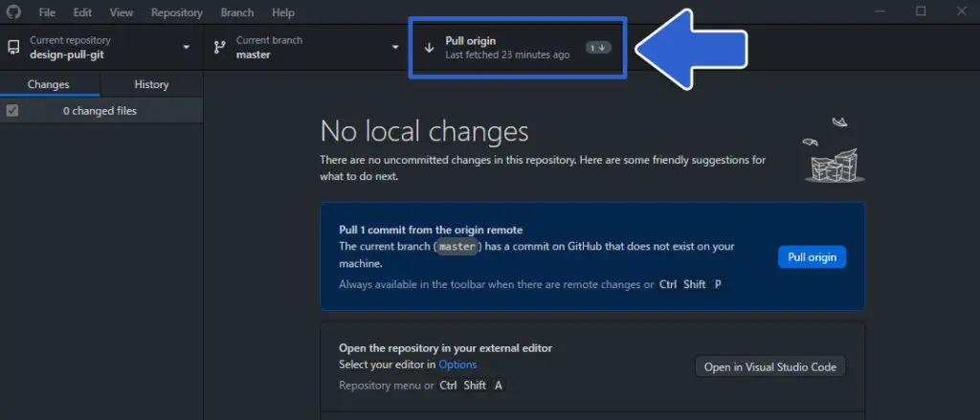Screen dimensions: 980x420
Task: Switch to the History tab
Action: (x=151, y=84)
